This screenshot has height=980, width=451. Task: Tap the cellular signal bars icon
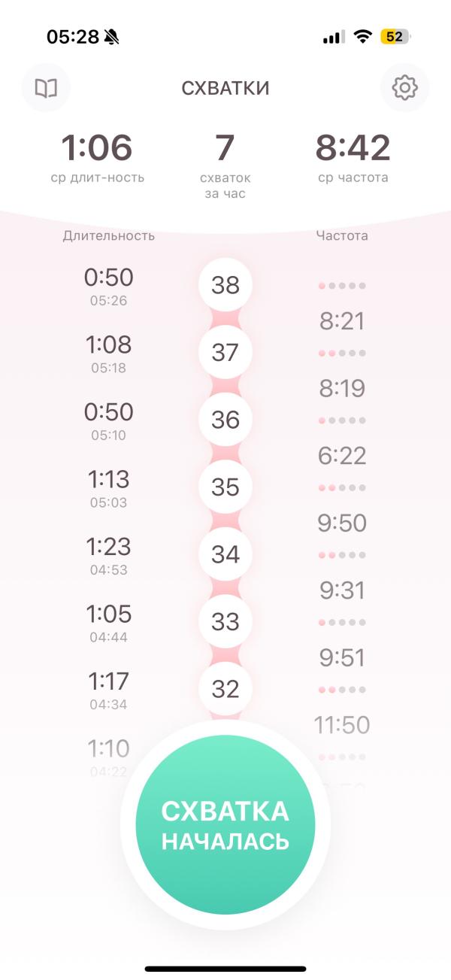click(334, 37)
